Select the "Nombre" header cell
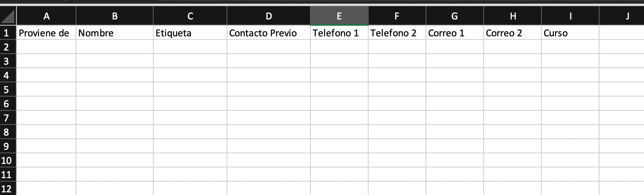This screenshot has width=644, height=195. 115,33
